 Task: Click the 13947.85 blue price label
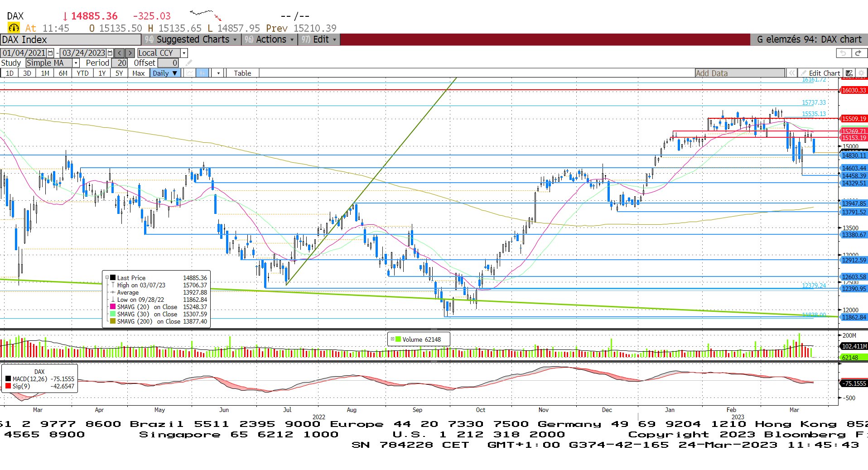pyautogui.click(x=854, y=204)
